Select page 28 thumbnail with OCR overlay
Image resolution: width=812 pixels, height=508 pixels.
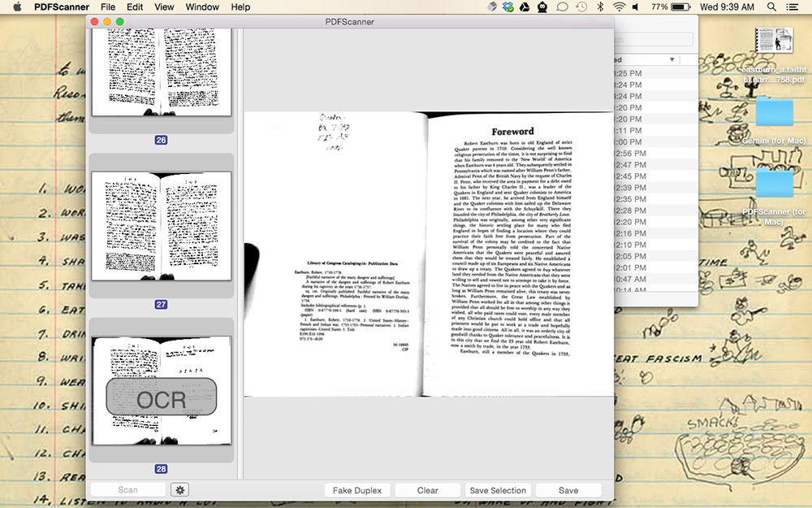pos(161,392)
